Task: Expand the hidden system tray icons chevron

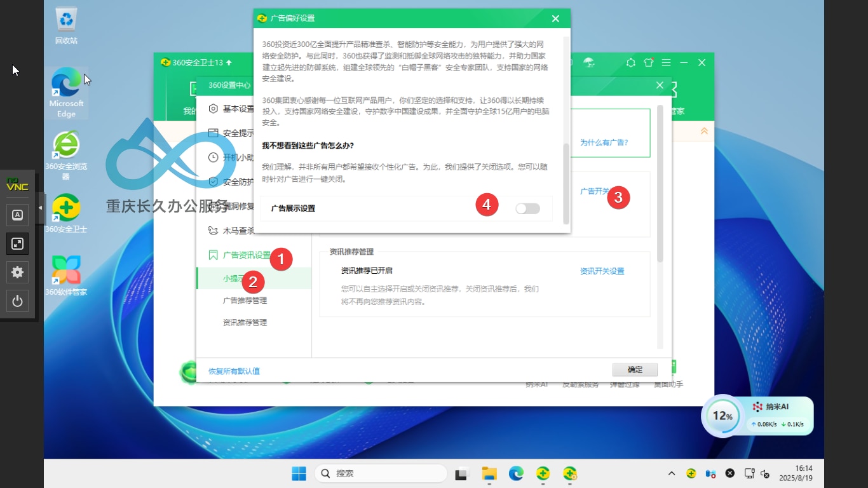Action: pyautogui.click(x=672, y=473)
